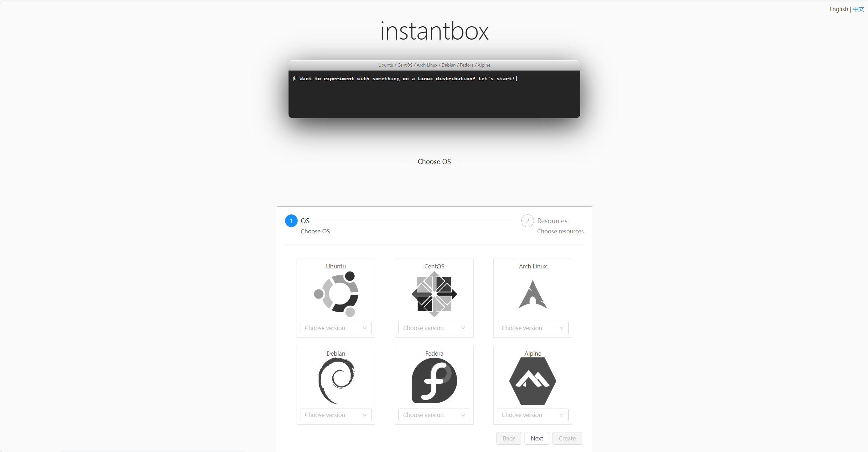Click inside the terminal text area
The width and height of the screenshot is (868, 452).
[x=434, y=94]
